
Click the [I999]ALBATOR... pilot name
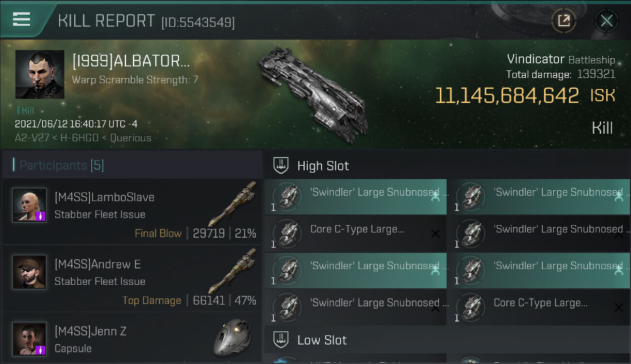(131, 61)
